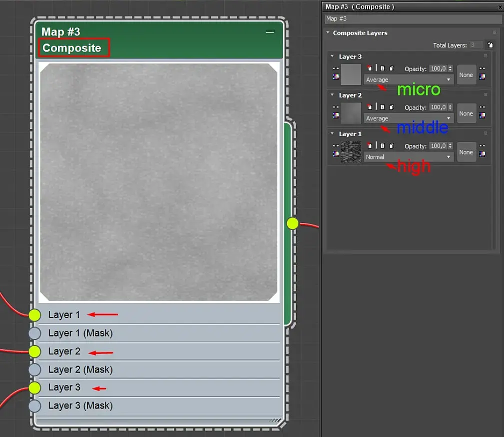Delete Layer 2 with its delete icon
504x437 pixels.
[x=370, y=107]
